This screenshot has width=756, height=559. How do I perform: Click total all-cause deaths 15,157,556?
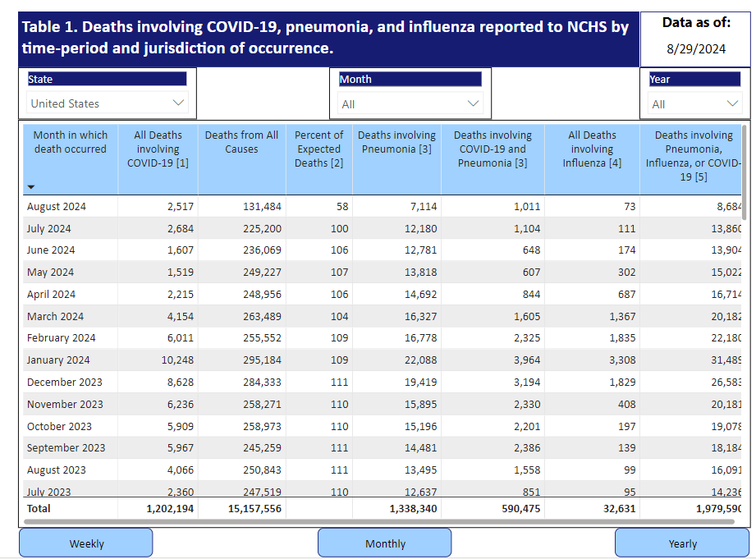pos(254,508)
